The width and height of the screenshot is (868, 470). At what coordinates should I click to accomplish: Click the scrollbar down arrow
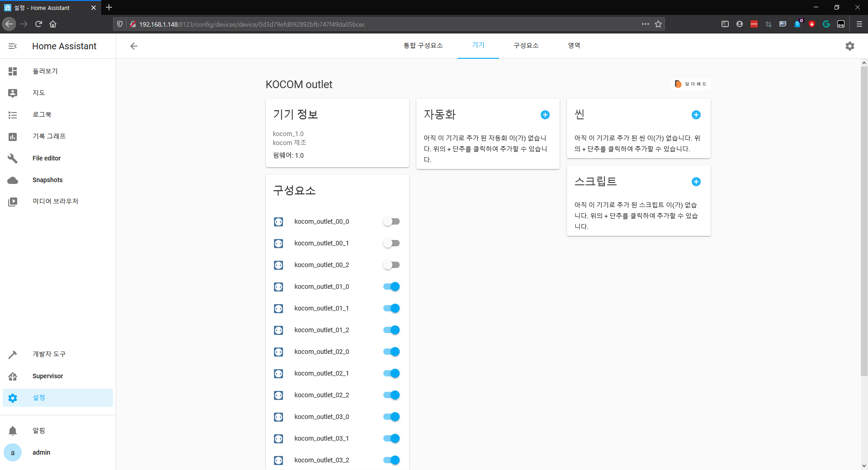coord(864,466)
